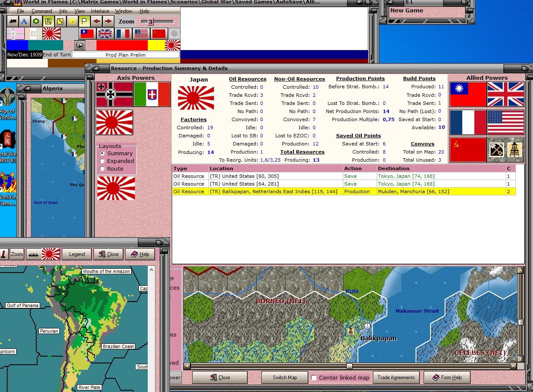Click the New Game label in S L window
Image resolution: width=533 pixels, height=392 pixels.
(x=407, y=11)
